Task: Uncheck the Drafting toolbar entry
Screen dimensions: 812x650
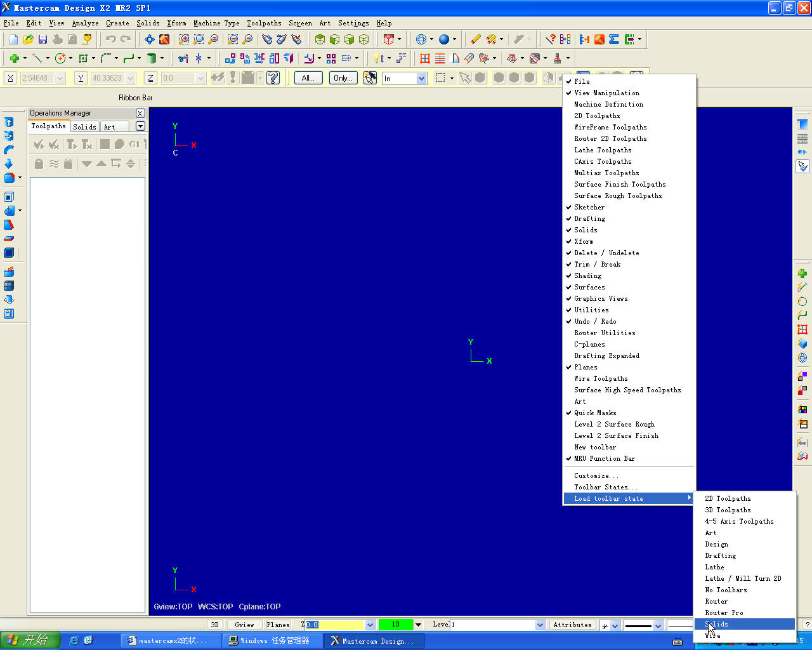Action: tap(629, 218)
